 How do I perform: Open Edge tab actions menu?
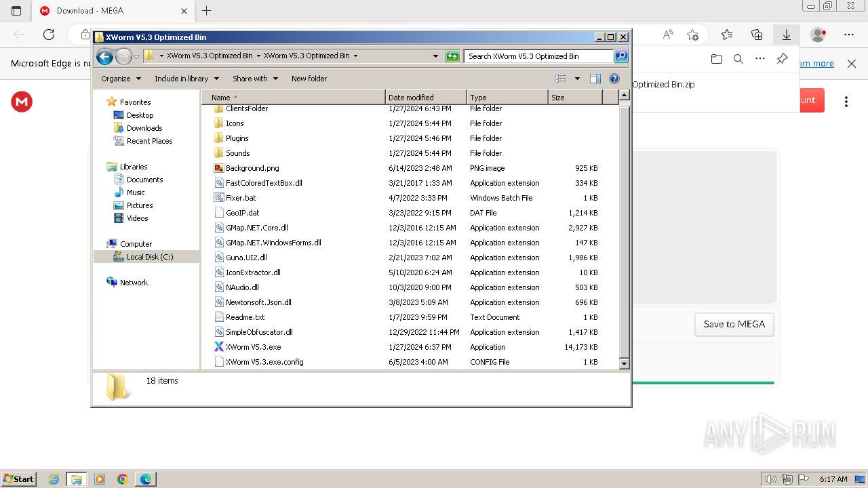click(x=16, y=11)
